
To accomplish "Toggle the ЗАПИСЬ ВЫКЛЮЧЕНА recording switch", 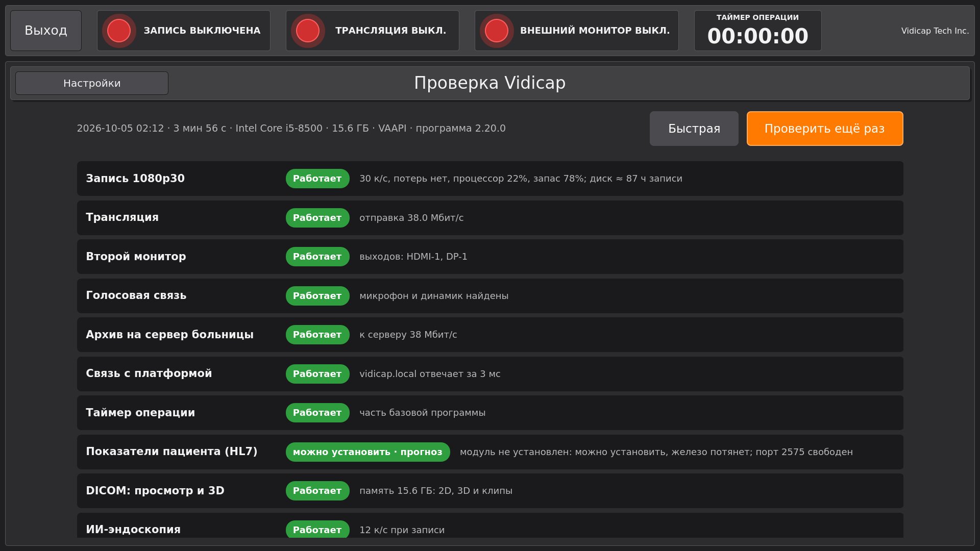I will [184, 31].
